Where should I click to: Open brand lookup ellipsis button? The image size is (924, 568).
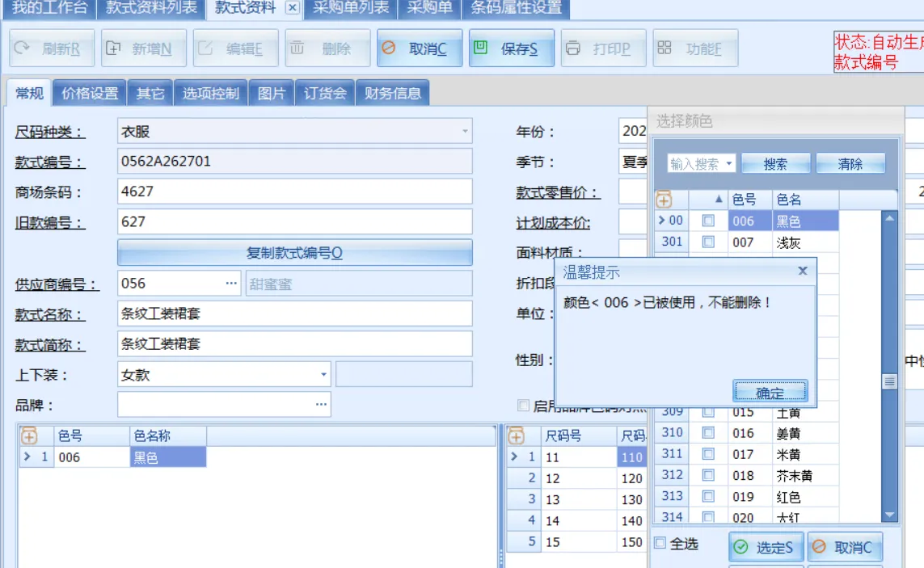coord(322,404)
